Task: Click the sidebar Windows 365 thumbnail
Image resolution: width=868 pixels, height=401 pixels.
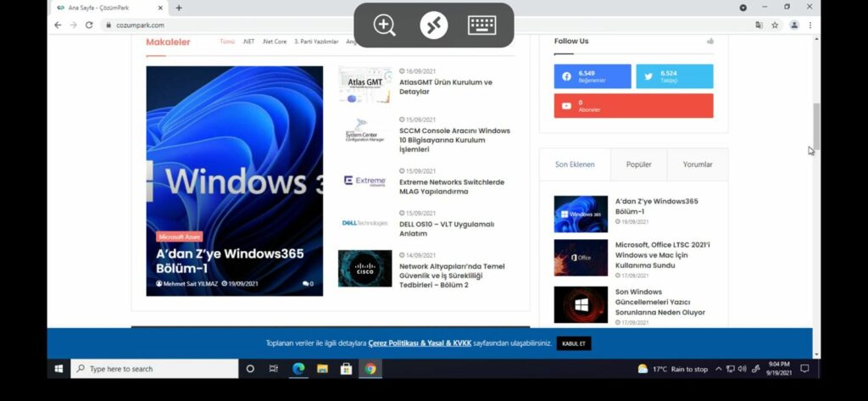Action: click(581, 214)
